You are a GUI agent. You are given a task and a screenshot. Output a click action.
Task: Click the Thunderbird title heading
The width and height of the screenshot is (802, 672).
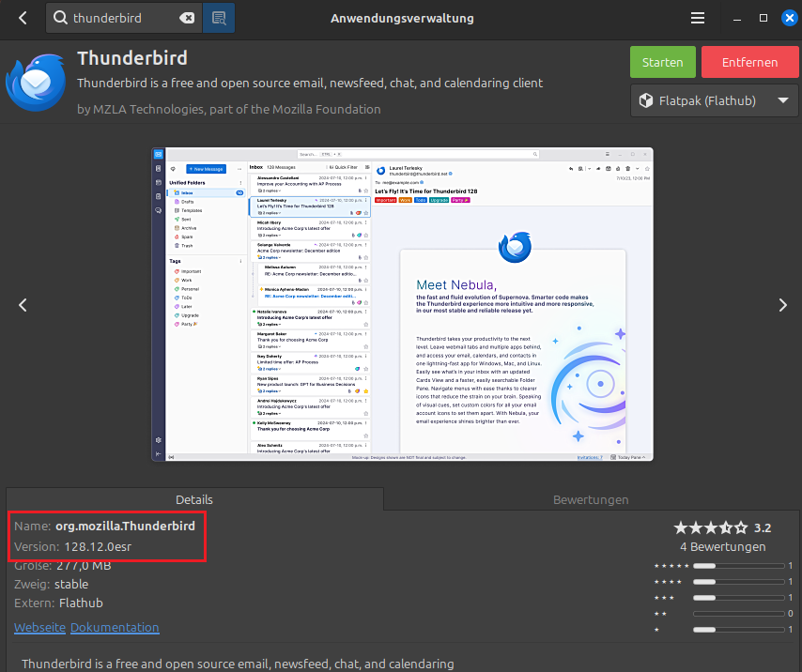point(132,58)
